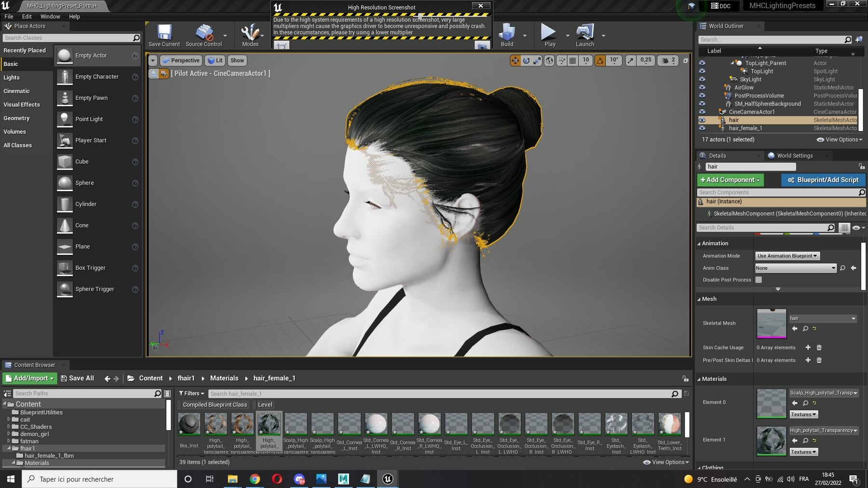Select the scale gizmo tool in viewport
The image size is (868, 488).
pyautogui.click(x=537, y=60)
